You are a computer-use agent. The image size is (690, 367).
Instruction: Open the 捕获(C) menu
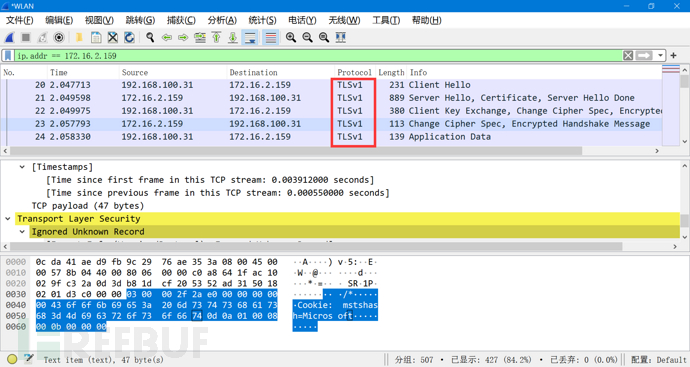pos(181,20)
